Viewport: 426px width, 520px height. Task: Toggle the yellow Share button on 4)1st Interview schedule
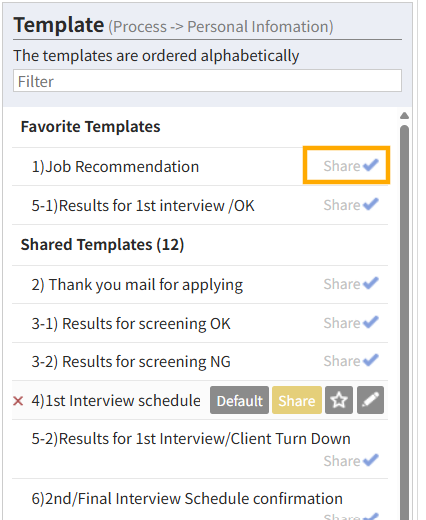[x=297, y=400]
